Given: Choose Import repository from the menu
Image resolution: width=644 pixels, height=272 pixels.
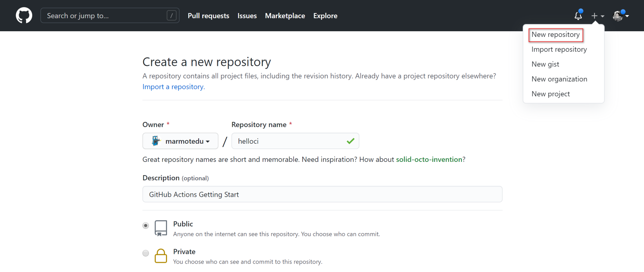Looking at the screenshot, I should (559, 49).
